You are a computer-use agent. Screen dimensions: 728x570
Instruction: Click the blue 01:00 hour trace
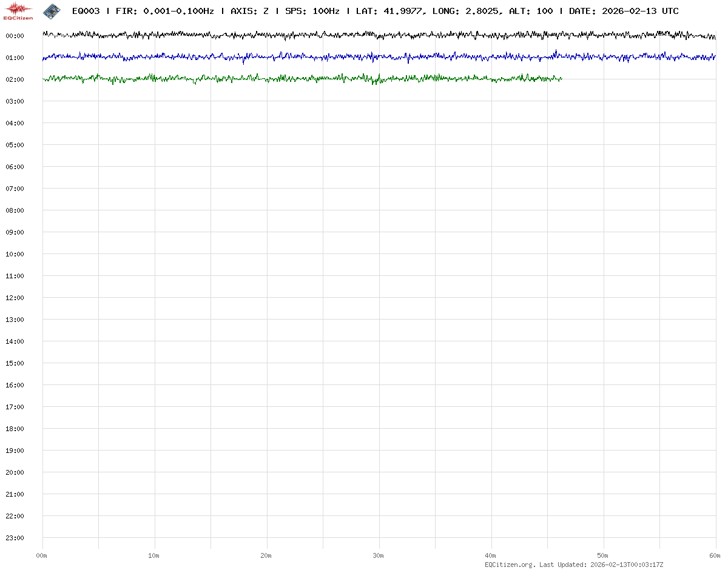pyautogui.click(x=364, y=57)
